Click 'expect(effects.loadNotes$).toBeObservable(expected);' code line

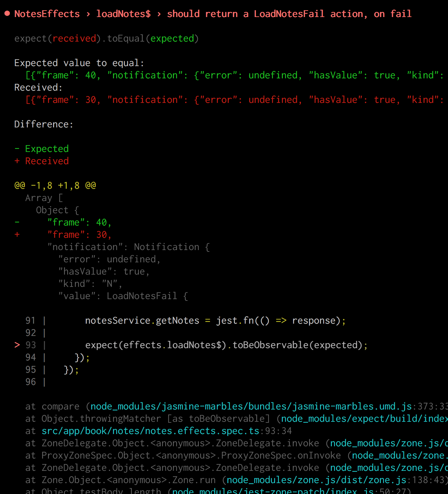(226, 345)
